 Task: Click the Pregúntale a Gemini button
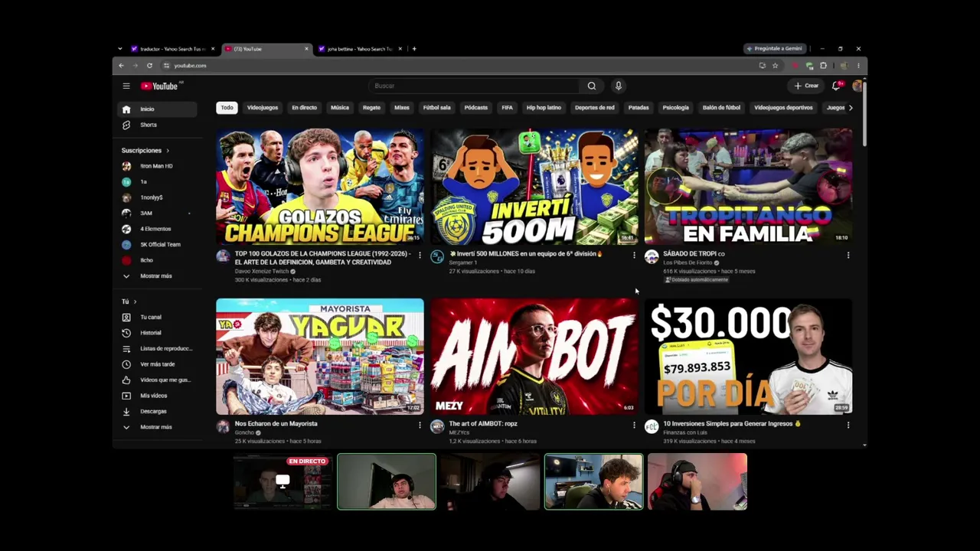coord(775,49)
